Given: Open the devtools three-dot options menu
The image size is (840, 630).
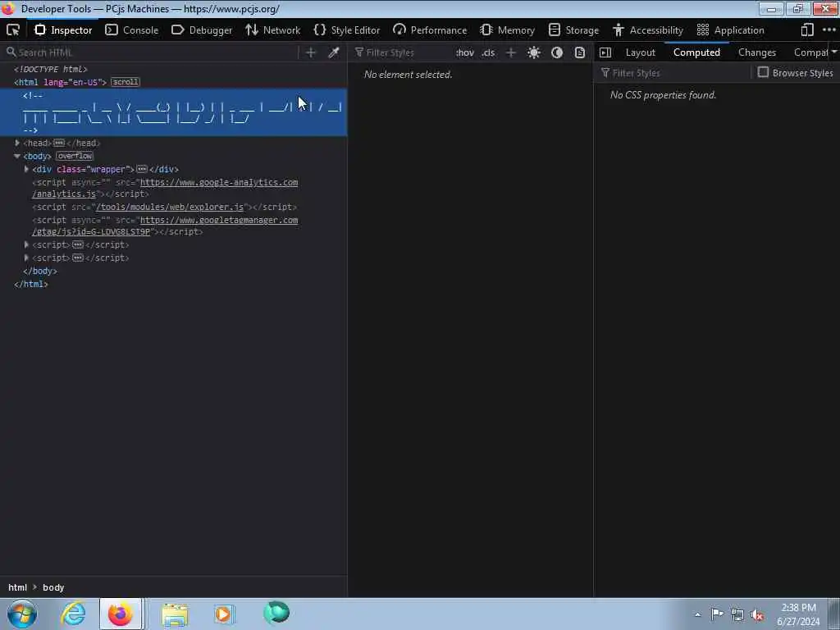Looking at the screenshot, I should point(829,30).
